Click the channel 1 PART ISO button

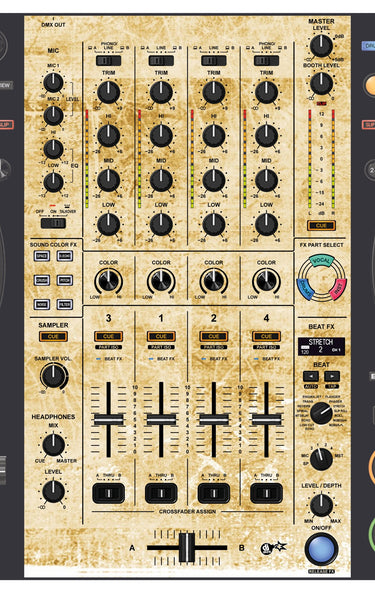click(x=161, y=347)
